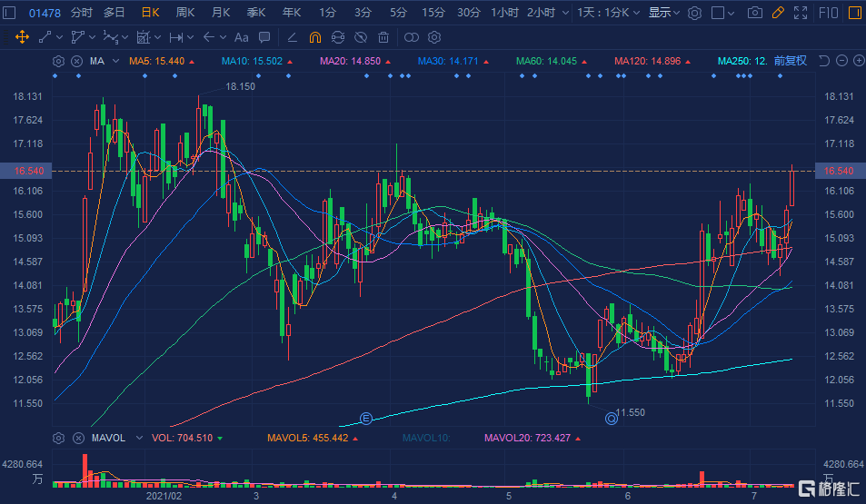The width and height of the screenshot is (866, 504).
Task: Toggle the magnet snap mode
Action: pyautogui.click(x=314, y=37)
